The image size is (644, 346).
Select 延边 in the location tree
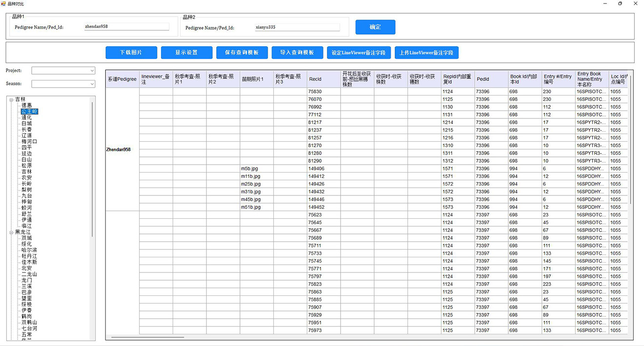point(26,154)
